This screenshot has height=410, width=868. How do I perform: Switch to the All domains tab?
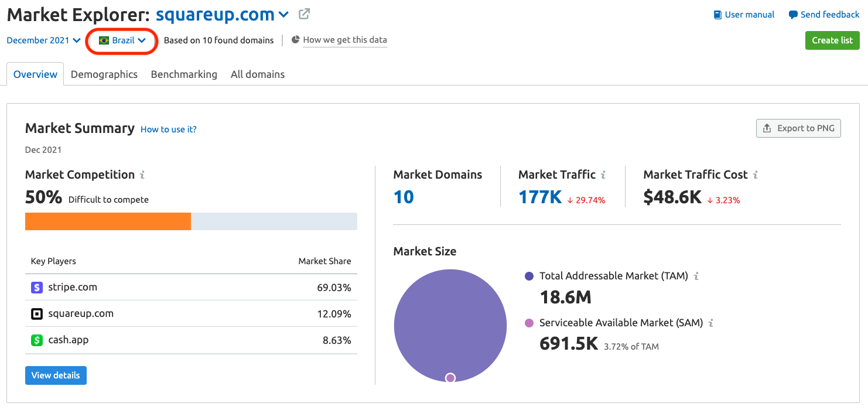point(258,74)
